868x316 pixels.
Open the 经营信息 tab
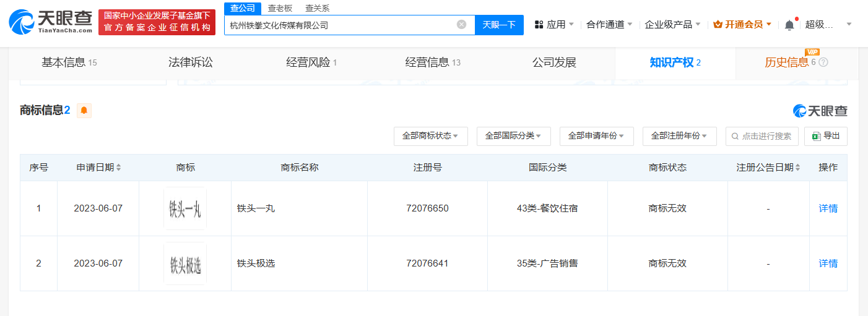[433, 62]
